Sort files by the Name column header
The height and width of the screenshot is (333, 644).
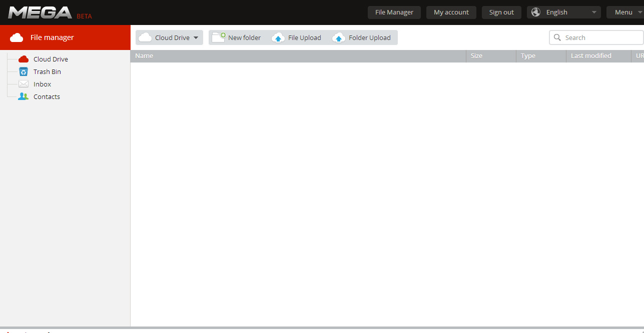click(x=144, y=55)
